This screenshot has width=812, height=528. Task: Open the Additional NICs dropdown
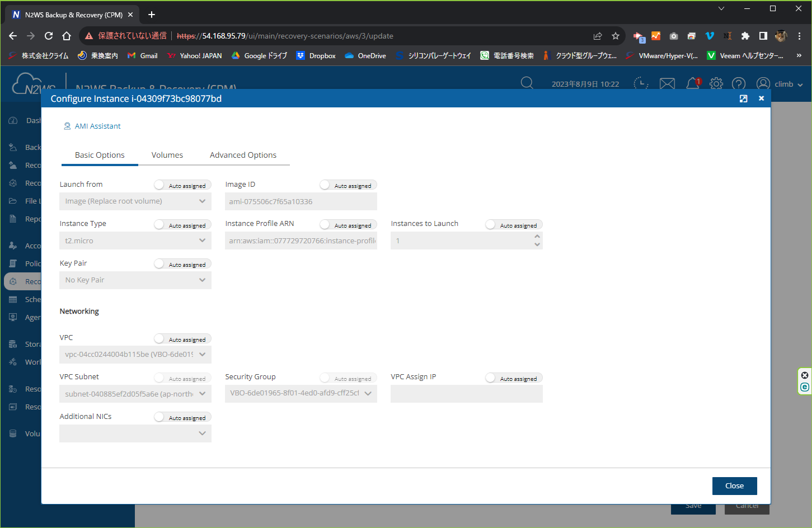click(135, 433)
